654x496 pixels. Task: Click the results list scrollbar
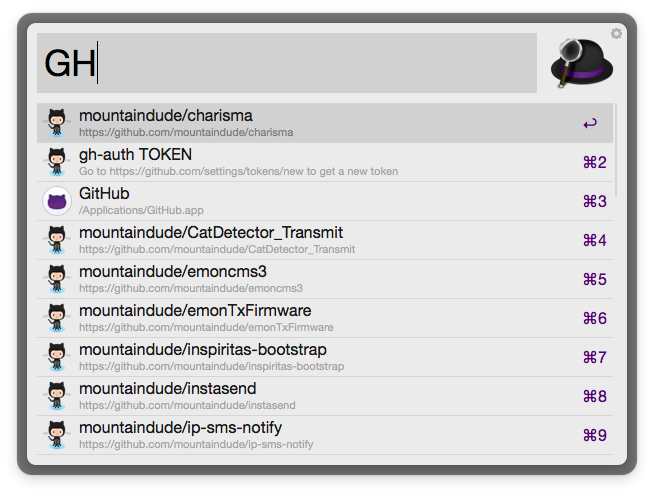[x=616, y=150]
